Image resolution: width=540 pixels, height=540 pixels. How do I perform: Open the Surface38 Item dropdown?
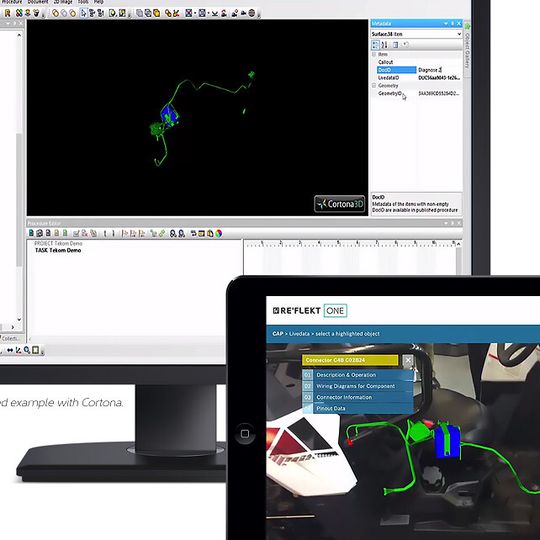tap(459, 34)
